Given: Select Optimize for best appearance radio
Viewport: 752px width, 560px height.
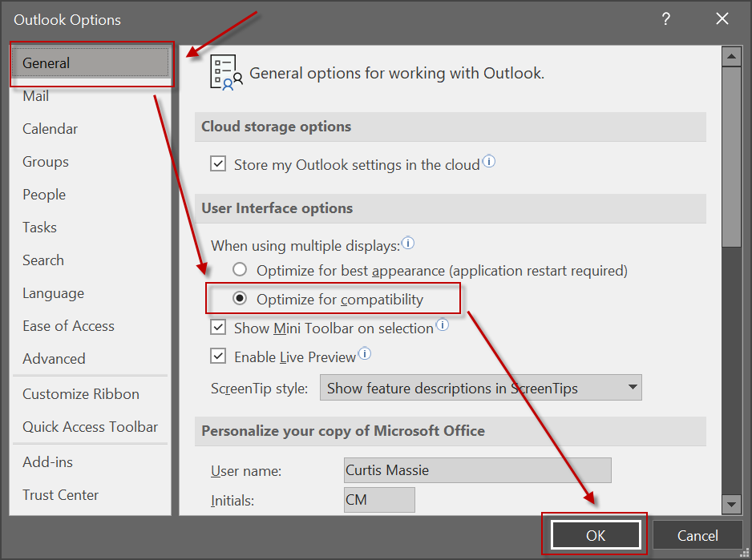Looking at the screenshot, I should [x=240, y=269].
